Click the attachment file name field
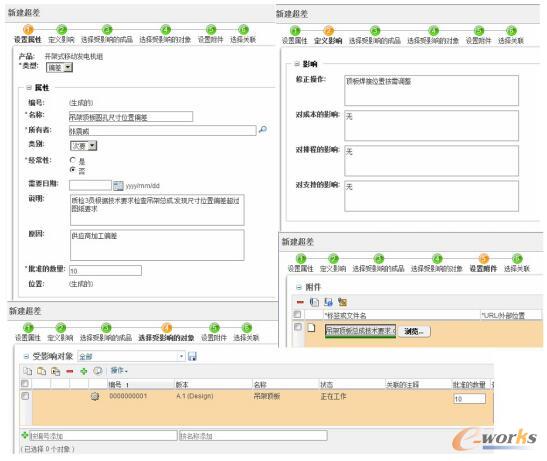 point(360,331)
